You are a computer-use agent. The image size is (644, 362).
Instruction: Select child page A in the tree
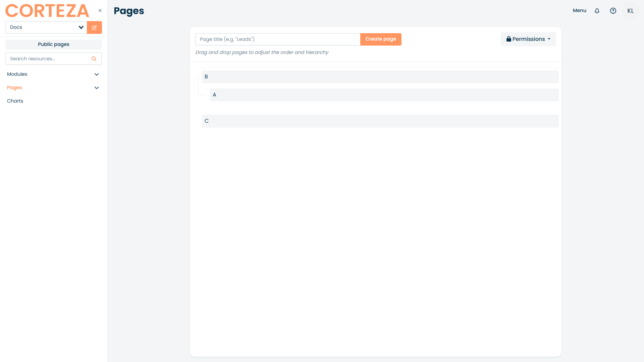(384, 95)
